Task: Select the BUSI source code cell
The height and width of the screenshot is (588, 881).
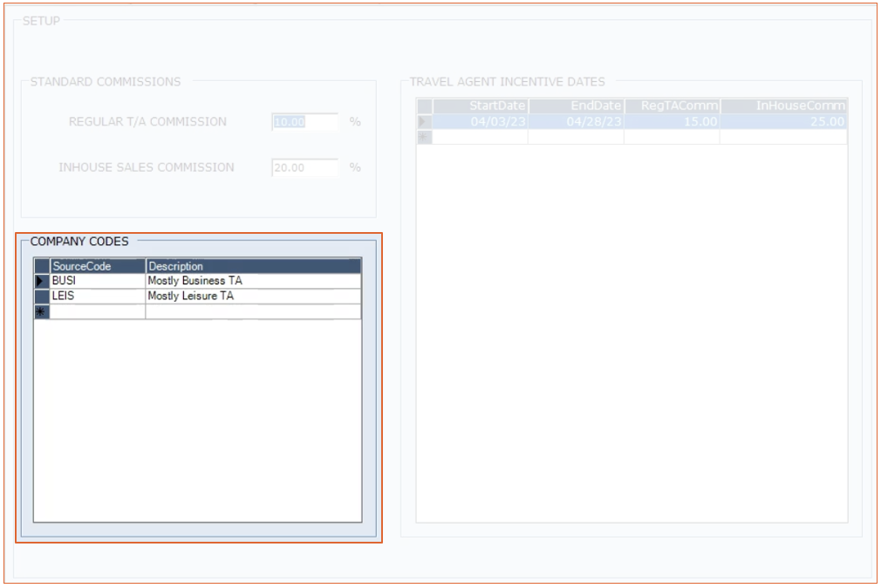Action: coord(98,281)
